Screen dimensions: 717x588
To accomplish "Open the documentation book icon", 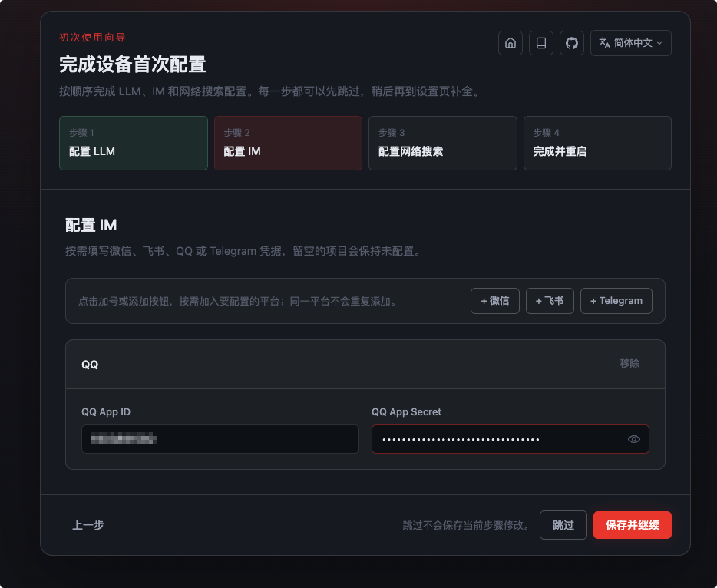I will (x=541, y=43).
